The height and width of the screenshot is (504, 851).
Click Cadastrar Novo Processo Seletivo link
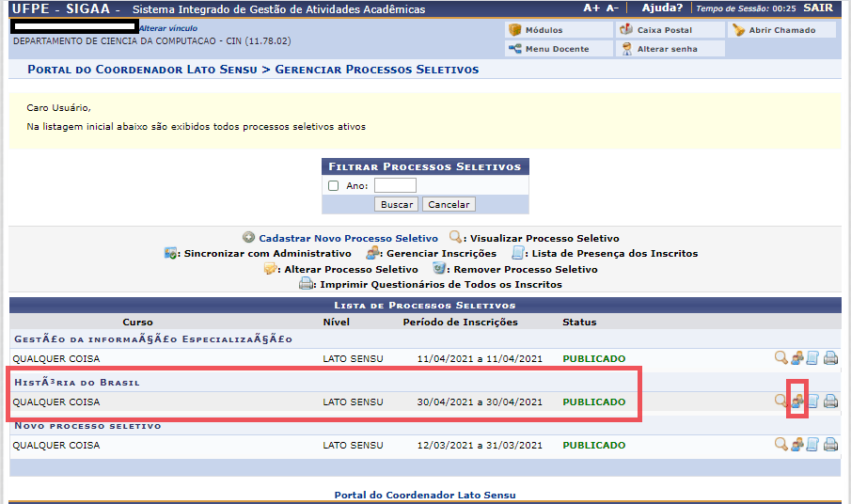click(x=348, y=239)
